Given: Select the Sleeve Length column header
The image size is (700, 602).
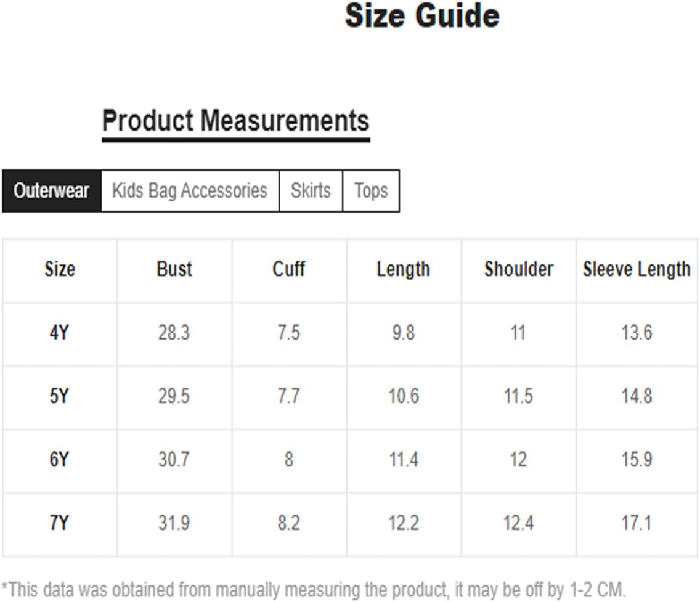Looking at the screenshot, I should [637, 269].
